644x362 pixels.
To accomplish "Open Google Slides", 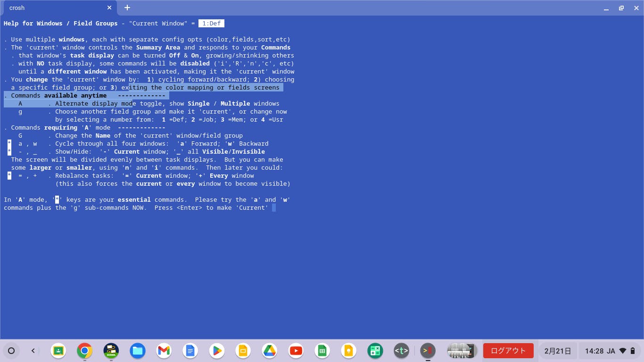I will tap(243, 351).
